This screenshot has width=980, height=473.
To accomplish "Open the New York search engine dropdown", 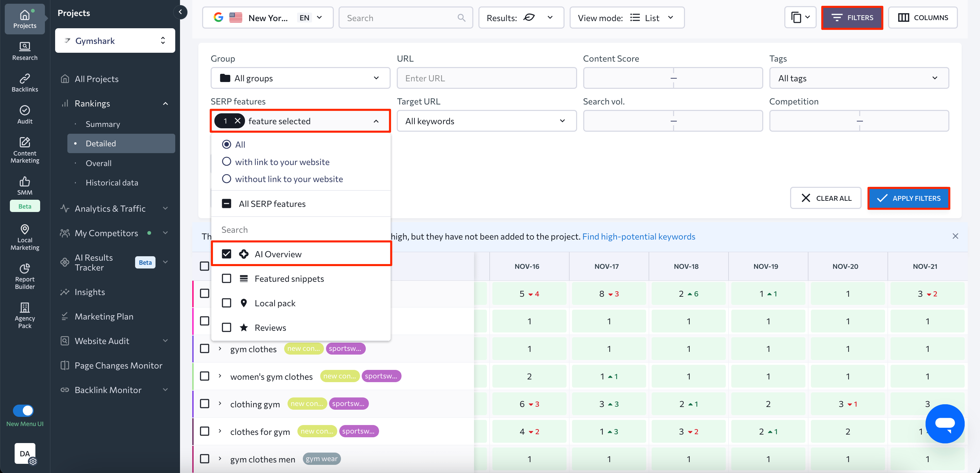I will point(268,17).
